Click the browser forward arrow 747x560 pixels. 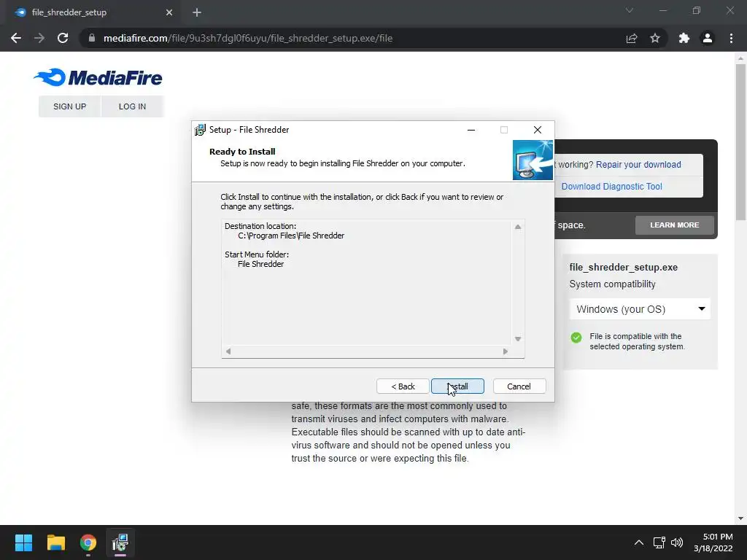point(39,38)
